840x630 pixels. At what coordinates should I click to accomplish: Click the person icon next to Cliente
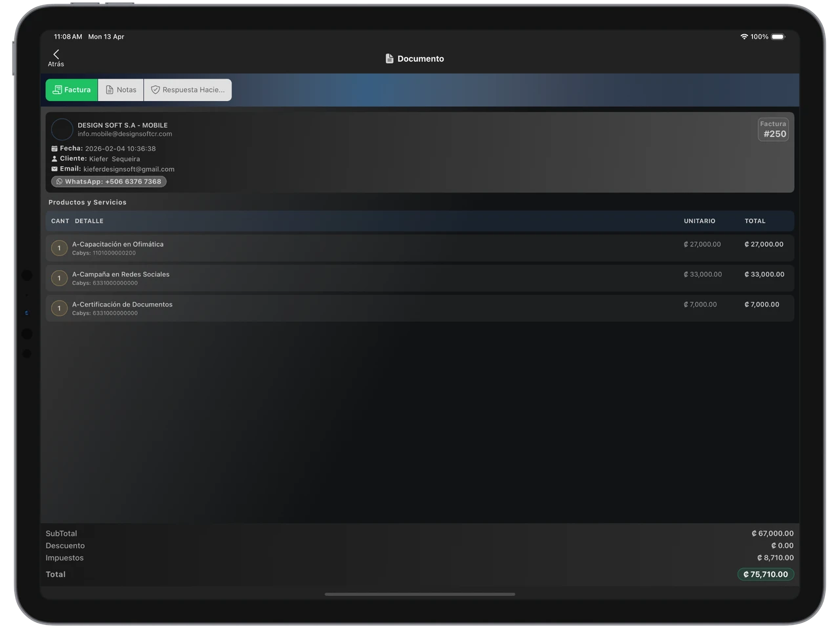click(54, 159)
